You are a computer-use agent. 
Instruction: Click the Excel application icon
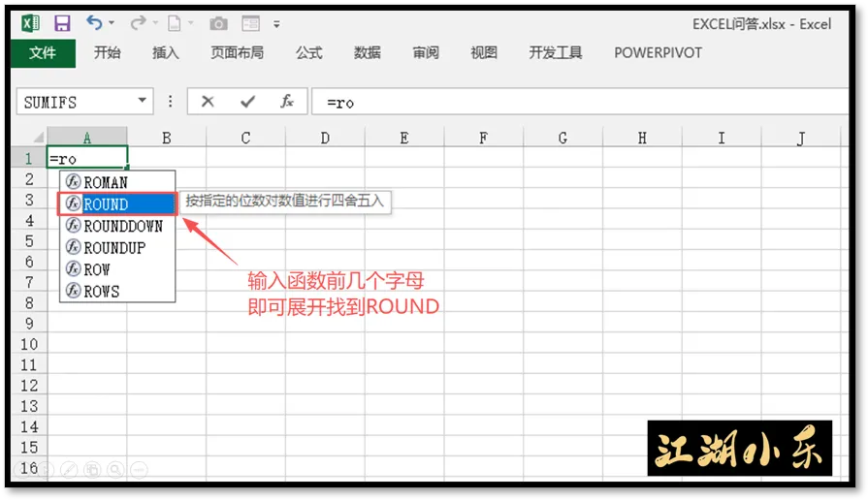pyautogui.click(x=30, y=23)
